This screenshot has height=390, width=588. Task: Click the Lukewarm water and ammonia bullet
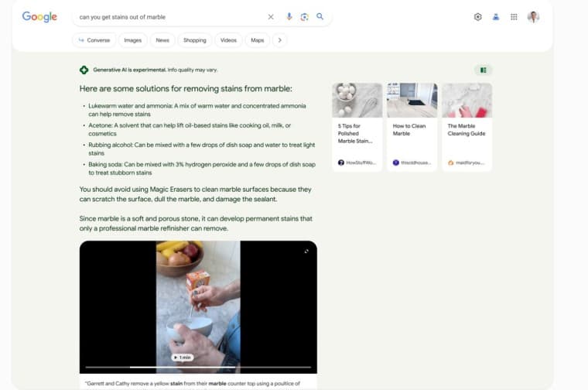pyautogui.click(x=197, y=110)
